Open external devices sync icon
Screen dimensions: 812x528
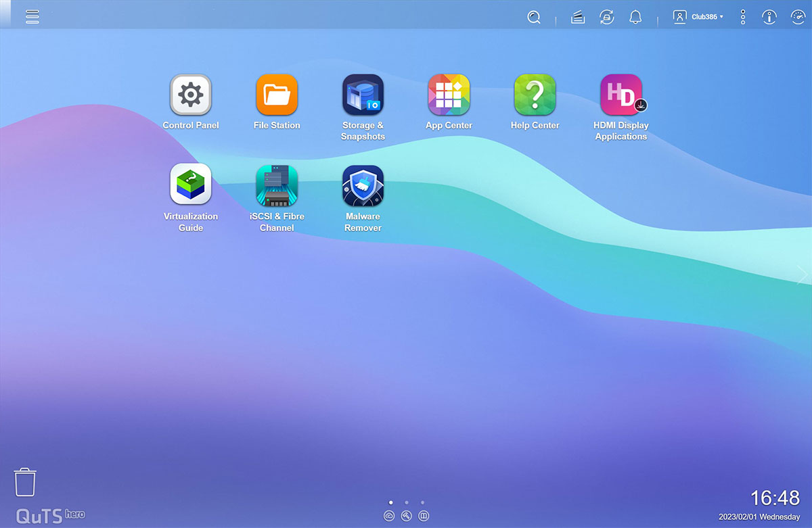(x=607, y=18)
